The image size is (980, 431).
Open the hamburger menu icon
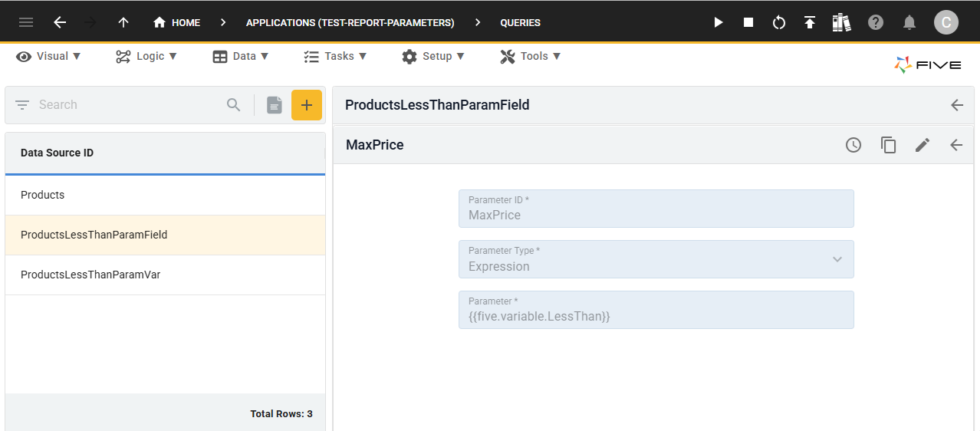(x=26, y=22)
